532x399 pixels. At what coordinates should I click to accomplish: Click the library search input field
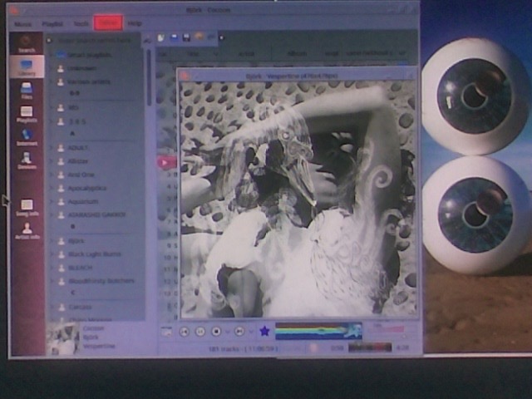(x=96, y=39)
